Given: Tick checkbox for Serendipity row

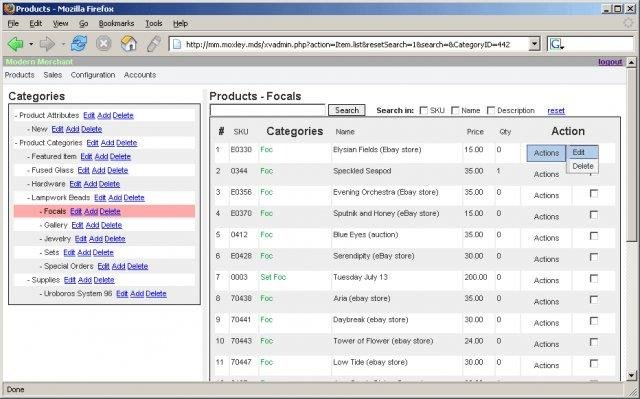Looking at the screenshot, I should [594, 257].
